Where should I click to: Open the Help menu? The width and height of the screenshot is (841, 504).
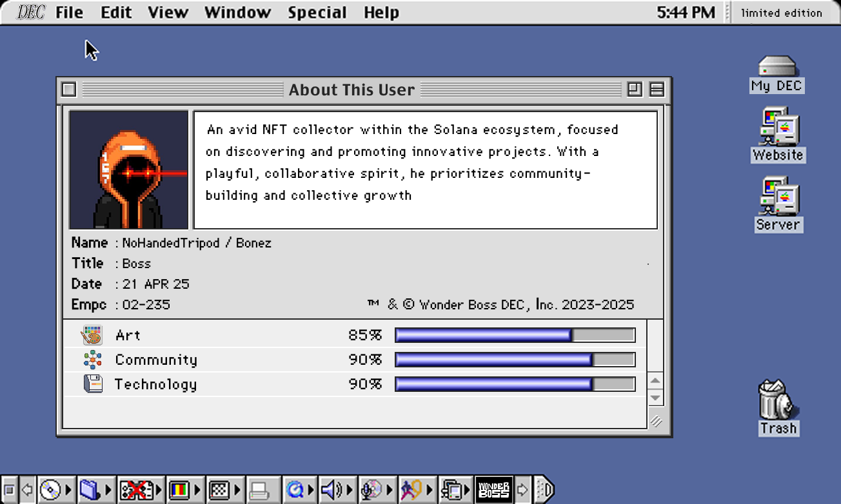[x=381, y=12]
